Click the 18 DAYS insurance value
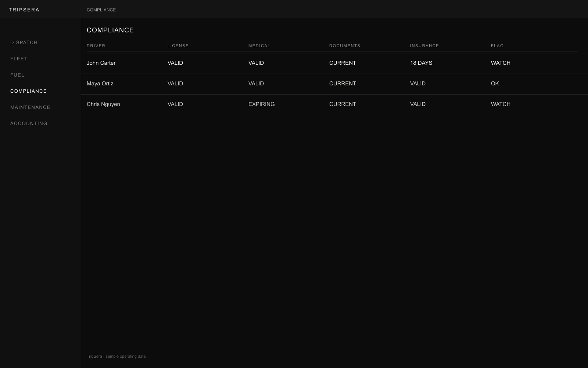Screen dimensions: 588x368 click(x=421, y=63)
